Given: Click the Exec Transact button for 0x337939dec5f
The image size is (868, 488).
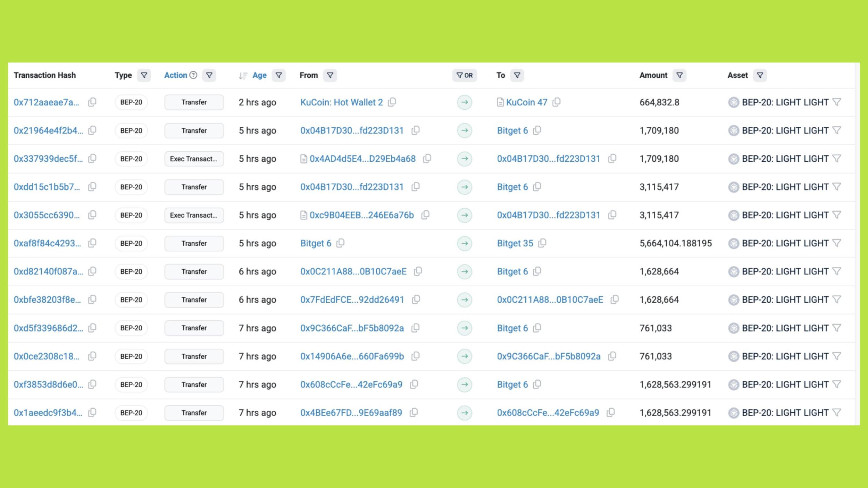Looking at the screenshot, I should tap(194, 159).
